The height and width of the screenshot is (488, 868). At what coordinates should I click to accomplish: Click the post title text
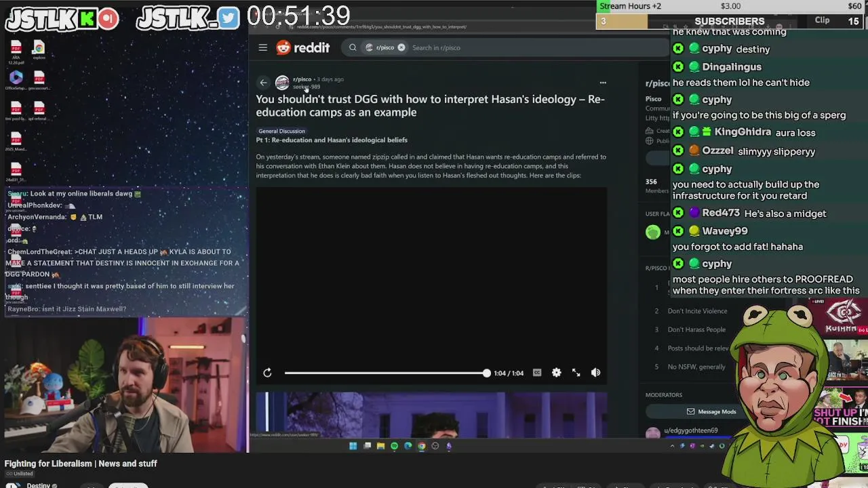tap(430, 106)
